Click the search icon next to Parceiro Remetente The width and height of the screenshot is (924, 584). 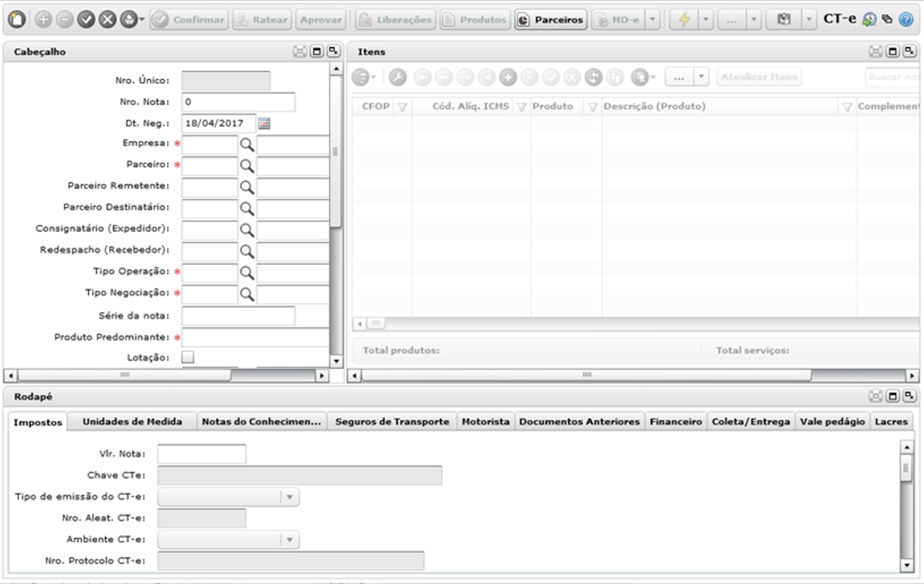pyautogui.click(x=247, y=187)
